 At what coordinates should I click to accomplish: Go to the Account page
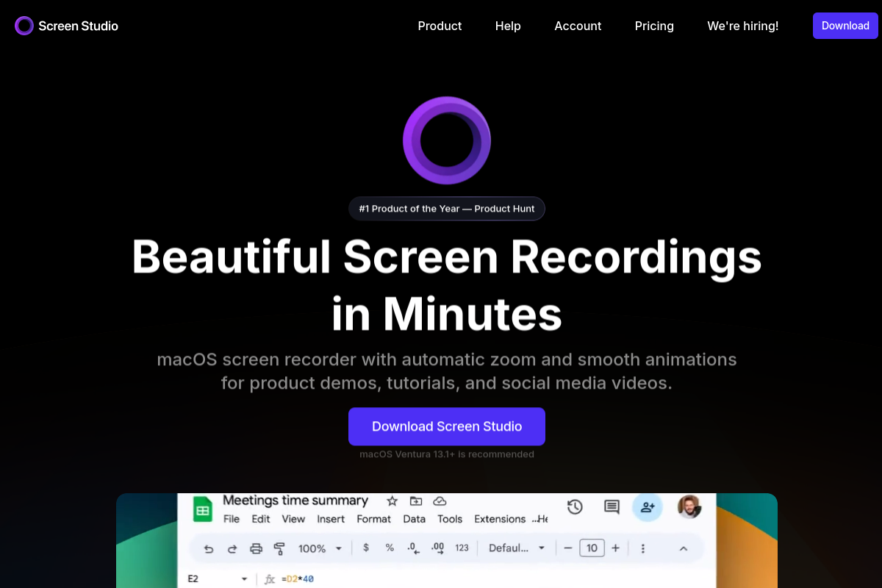click(x=578, y=26)
